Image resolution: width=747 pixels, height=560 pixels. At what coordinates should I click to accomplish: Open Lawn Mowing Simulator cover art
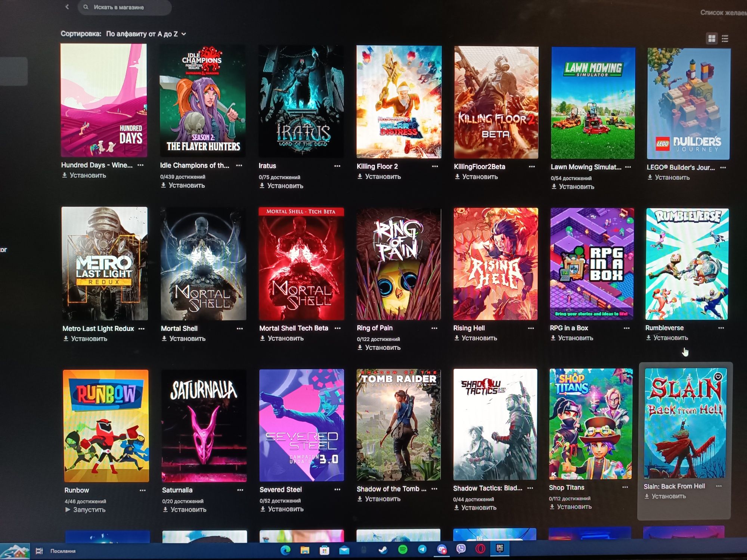pos(593,103)
